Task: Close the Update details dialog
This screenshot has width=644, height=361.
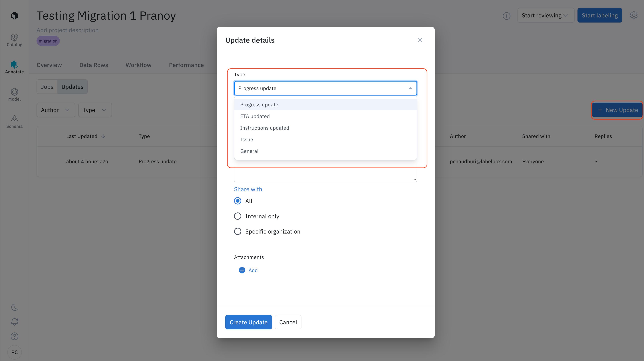Action: point(420,40)
